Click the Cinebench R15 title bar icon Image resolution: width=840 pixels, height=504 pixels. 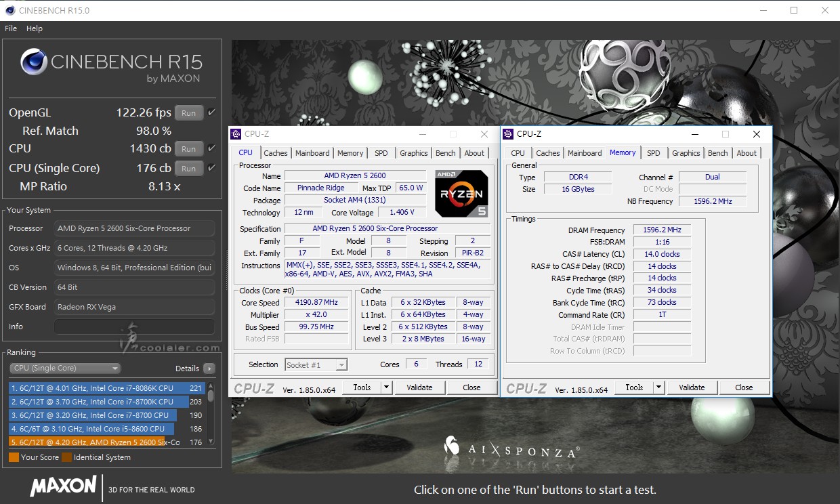(9, 10)
